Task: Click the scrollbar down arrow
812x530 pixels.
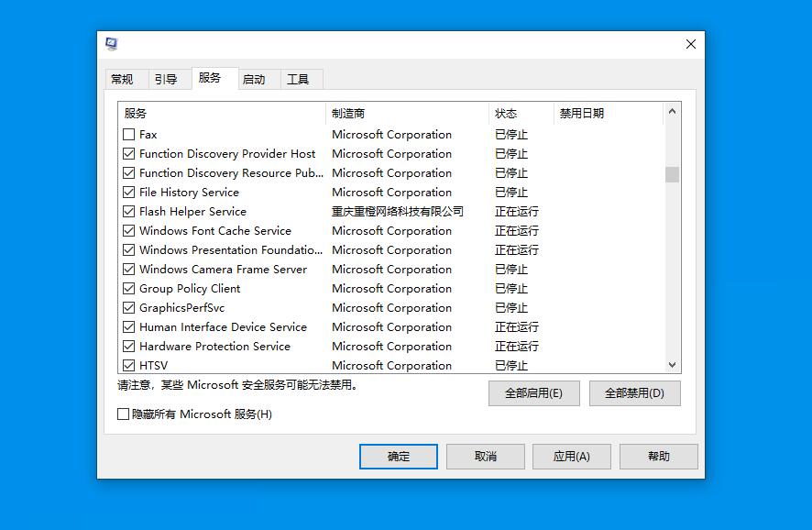Action: point(672,365)
